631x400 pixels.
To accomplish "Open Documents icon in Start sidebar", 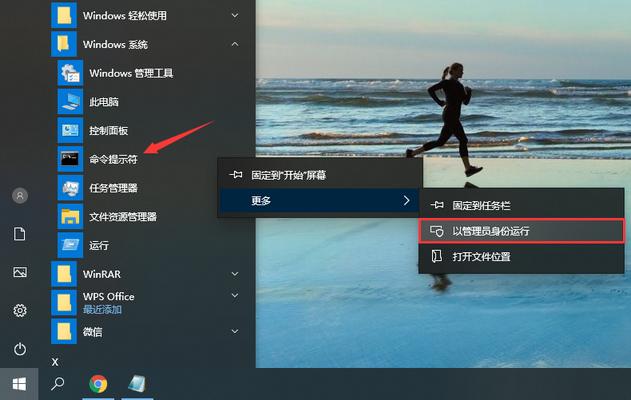I will click(20, 233).
